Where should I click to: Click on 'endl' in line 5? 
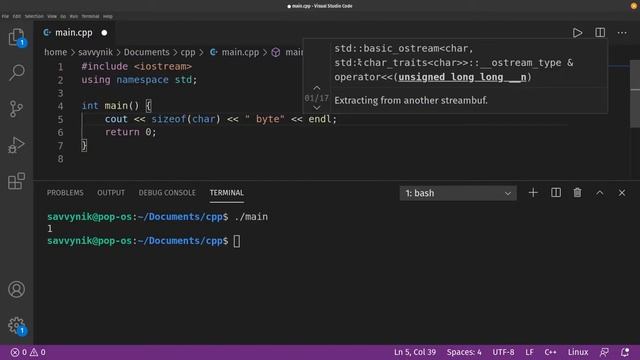pyautogui.click(x=320, y=119)
